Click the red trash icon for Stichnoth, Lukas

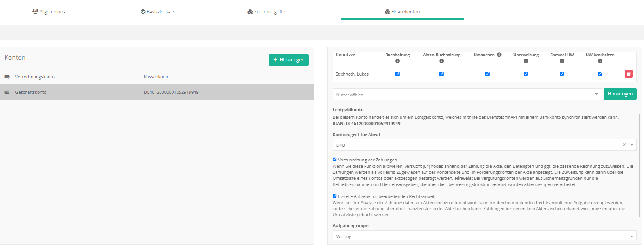[628, 74]
